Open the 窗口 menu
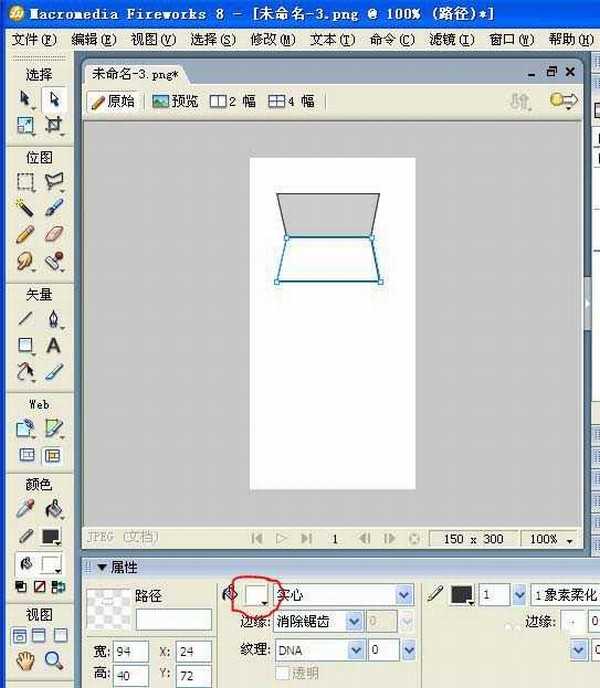 coord(511,40)
